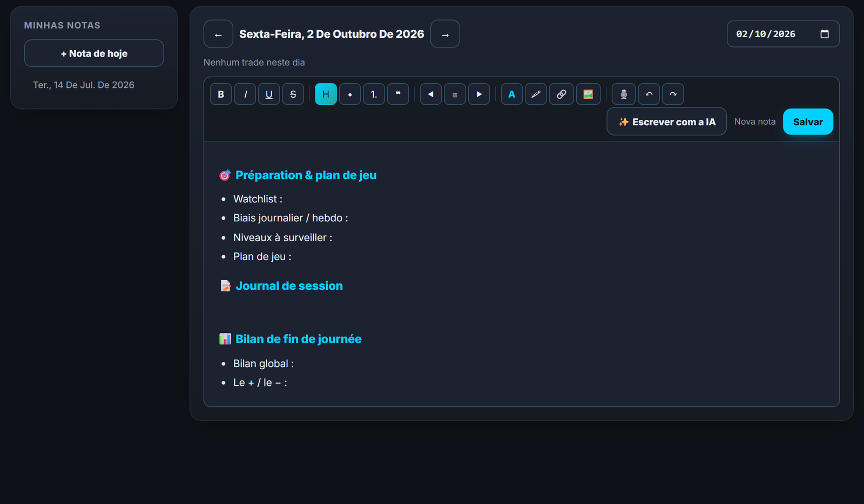Click the heading Préparation & plan de jeu
Screen dimensions: 864x504
point(298,175)
